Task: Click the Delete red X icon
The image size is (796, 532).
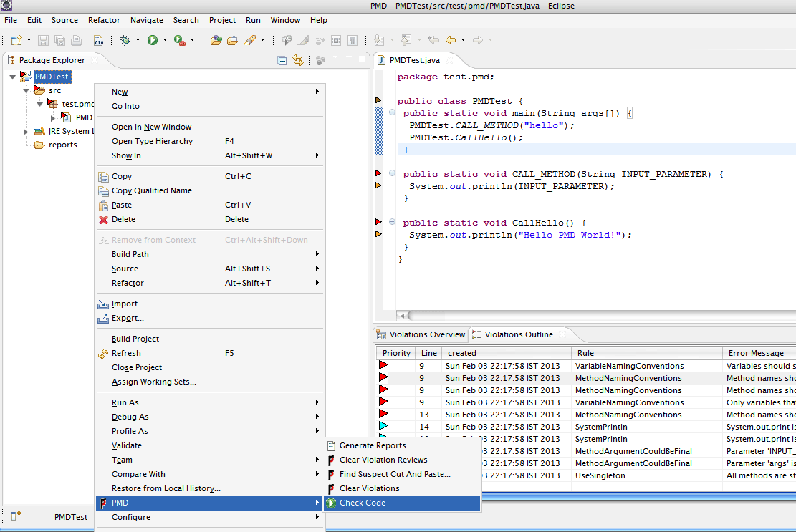Action: (103, 220)
